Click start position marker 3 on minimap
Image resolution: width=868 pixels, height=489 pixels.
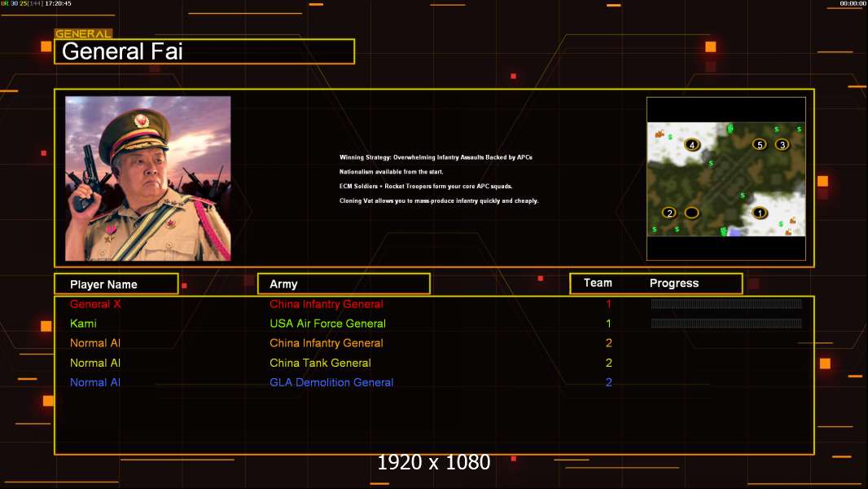(782, 144)
